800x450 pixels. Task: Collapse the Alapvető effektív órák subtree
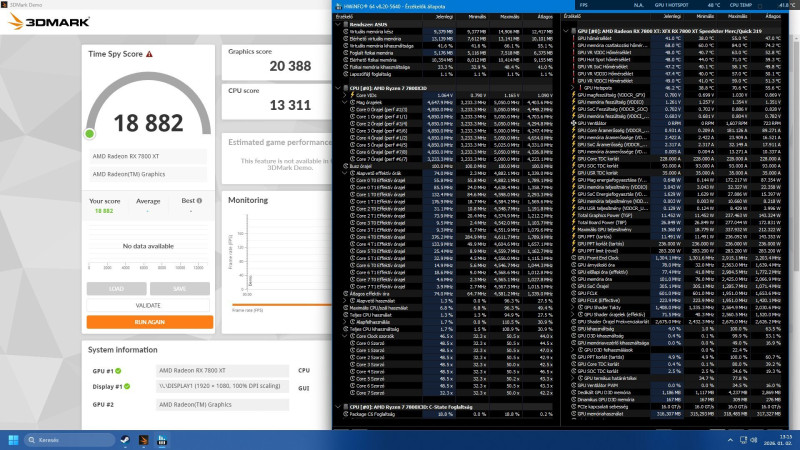pyautogui.click(x=345, y=173)
